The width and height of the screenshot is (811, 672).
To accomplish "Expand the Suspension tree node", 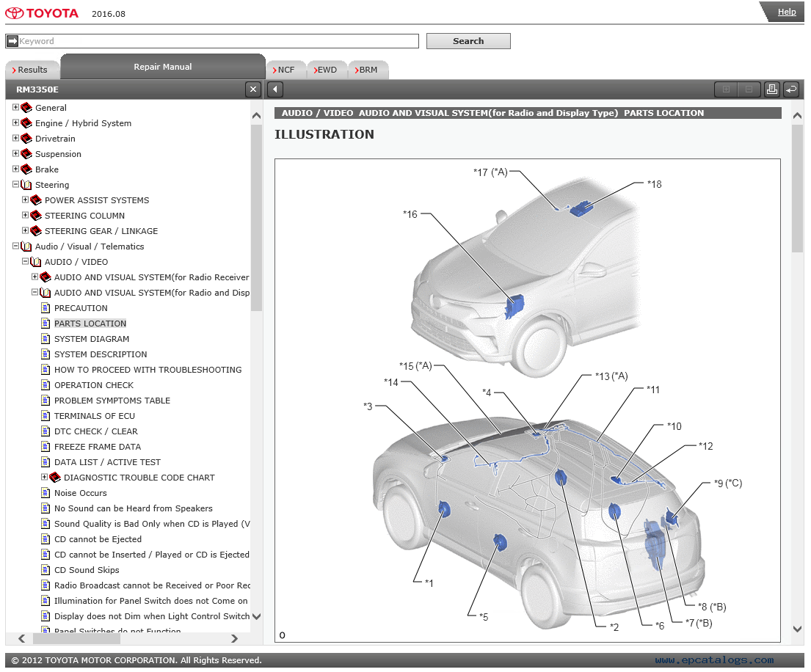I will (x=15, y=153).
